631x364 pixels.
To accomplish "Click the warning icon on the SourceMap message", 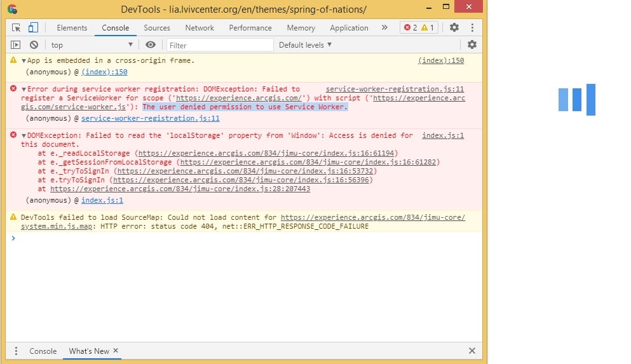I will point(13,217).
